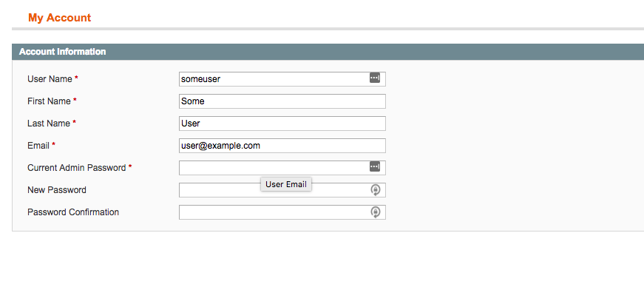The height and width of the screenshot is (304, 644).
Task: Click into the First Name field
Action: pyautogui.click(x=282, y=101)
